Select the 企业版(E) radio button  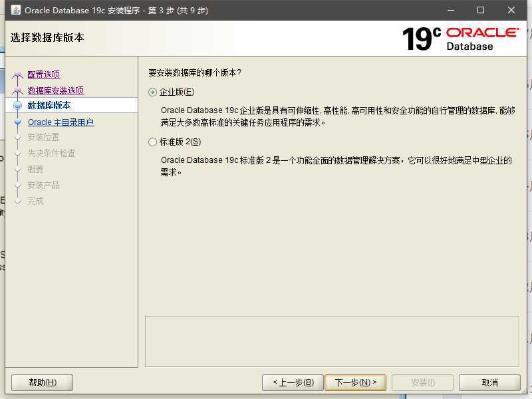(x=153, y=92)
